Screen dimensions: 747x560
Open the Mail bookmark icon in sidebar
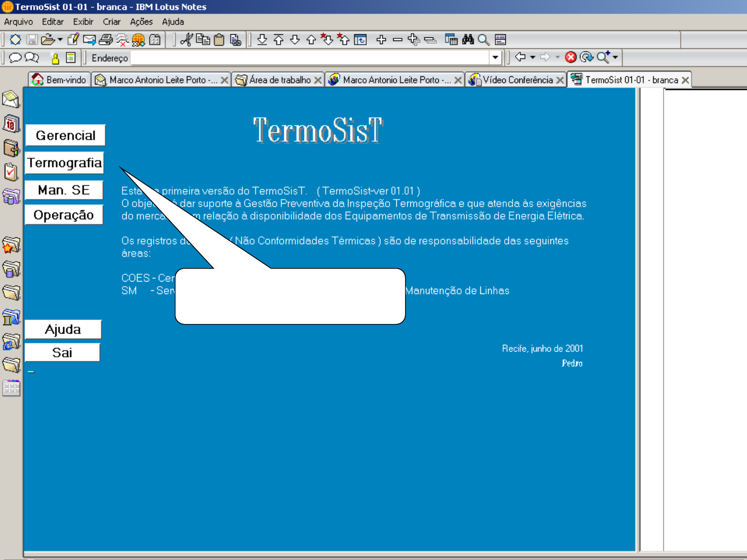click(x=10, y=99)
